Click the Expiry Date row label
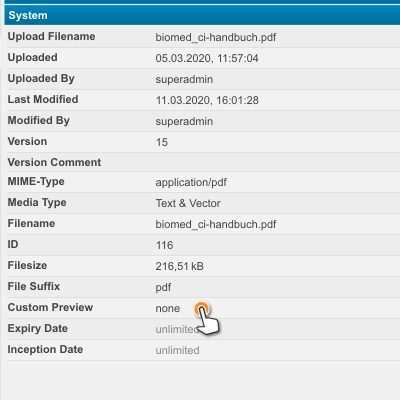This screenshot has height=400, width=400. (38, 328)
